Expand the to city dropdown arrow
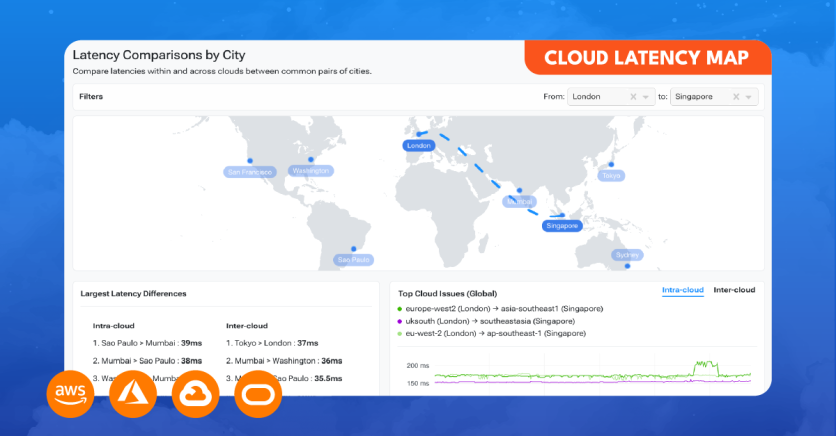Screen dimensions: 836x436 tap(749, 97)
